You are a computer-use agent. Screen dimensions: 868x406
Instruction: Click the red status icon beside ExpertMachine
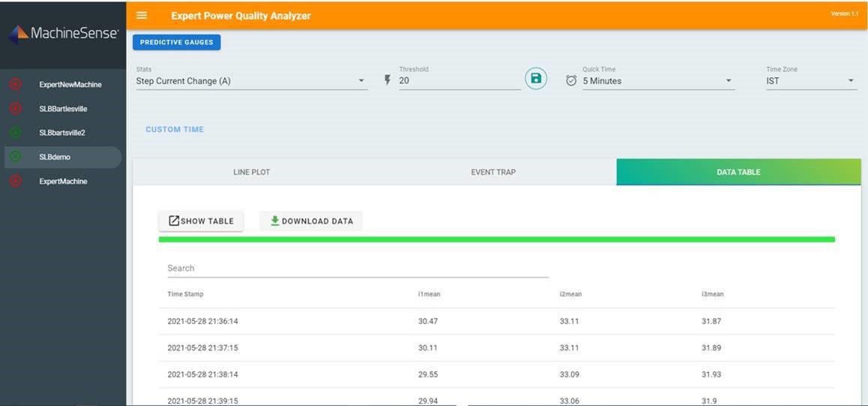click(16, 181)
